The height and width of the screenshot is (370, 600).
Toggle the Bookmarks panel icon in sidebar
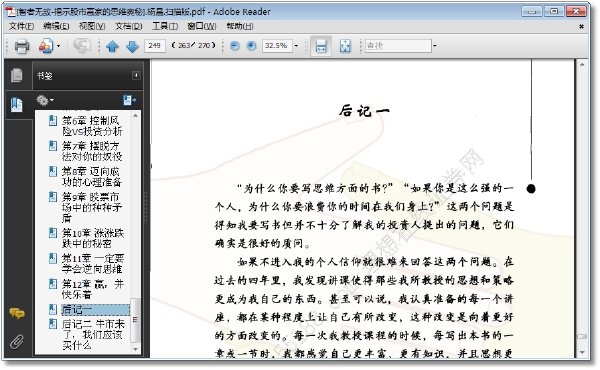(x=17, y=104)
